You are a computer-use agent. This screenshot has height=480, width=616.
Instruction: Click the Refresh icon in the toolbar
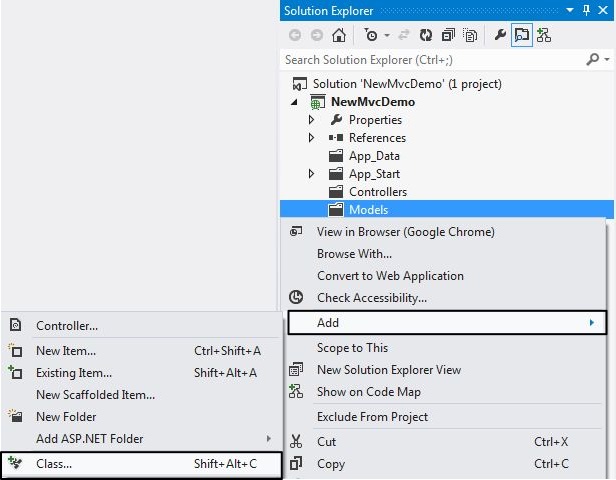click(426, 35)
